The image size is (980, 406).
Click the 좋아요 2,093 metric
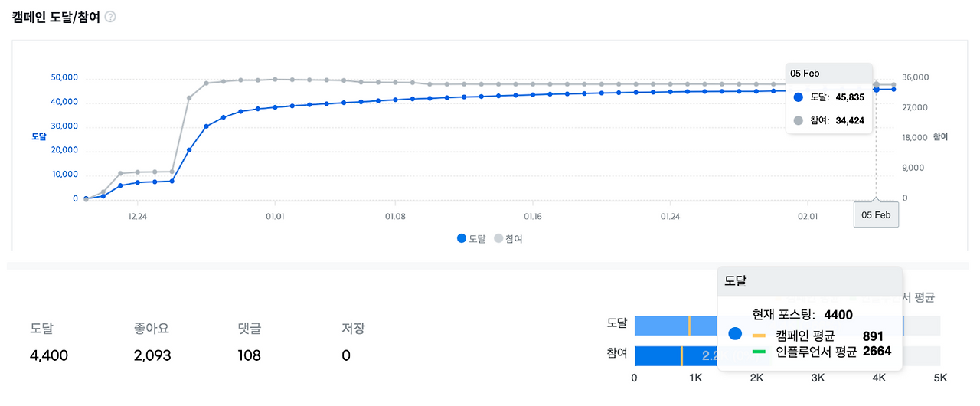pos(152,342)
